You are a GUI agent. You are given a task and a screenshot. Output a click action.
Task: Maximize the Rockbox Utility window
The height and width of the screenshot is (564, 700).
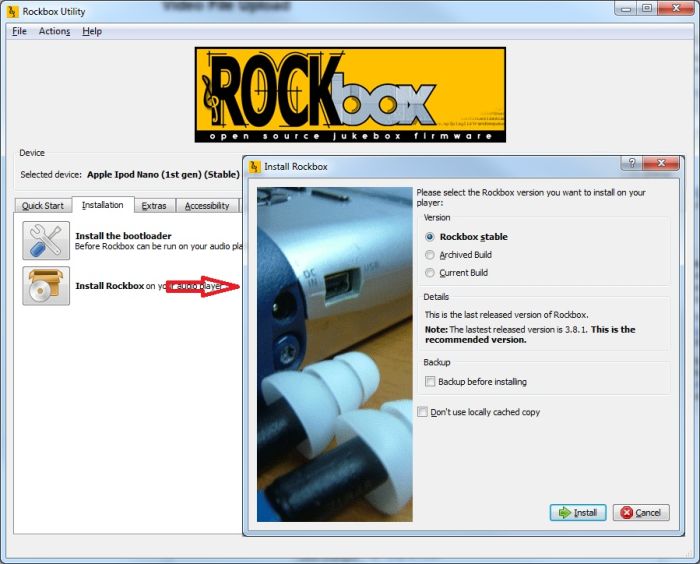(646, 8)
